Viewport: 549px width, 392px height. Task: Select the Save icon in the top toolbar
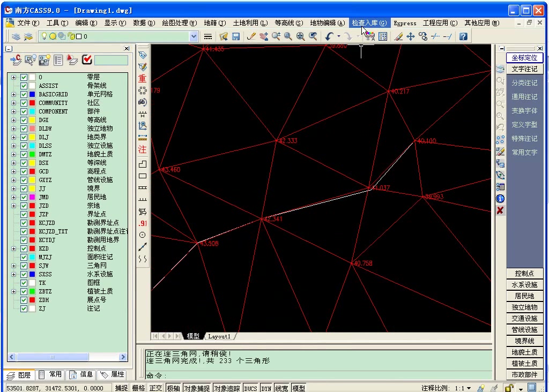(236, 36)
